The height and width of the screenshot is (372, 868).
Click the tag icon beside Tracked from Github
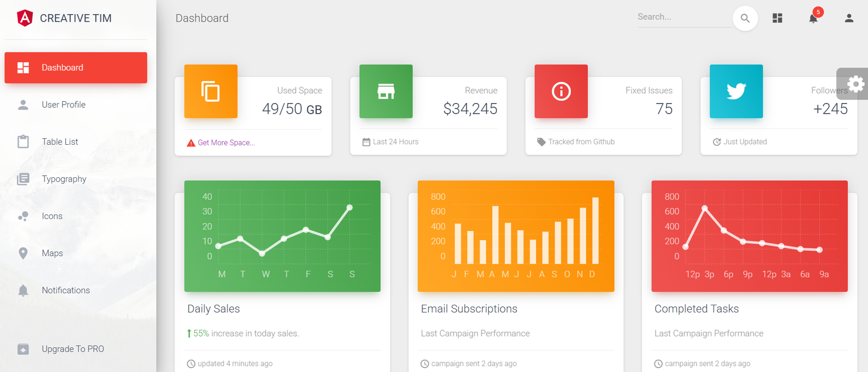pyautogui.click(x=541, y=142)
